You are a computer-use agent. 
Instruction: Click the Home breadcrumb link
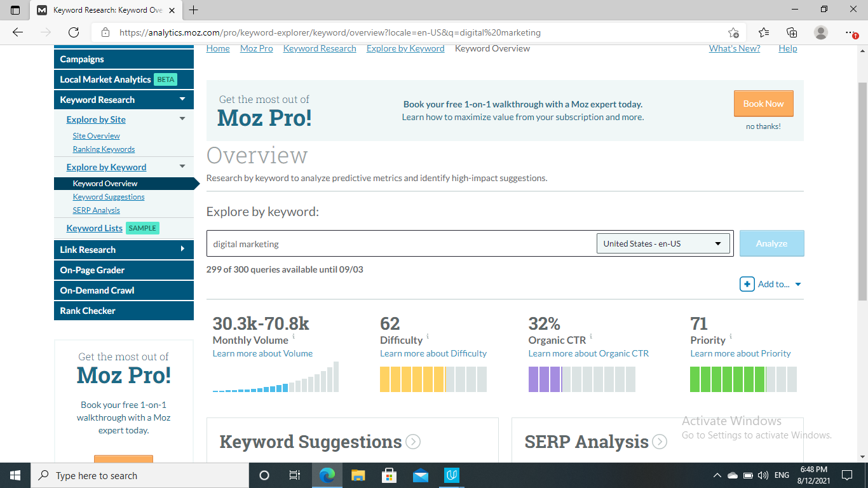point(218,48)
